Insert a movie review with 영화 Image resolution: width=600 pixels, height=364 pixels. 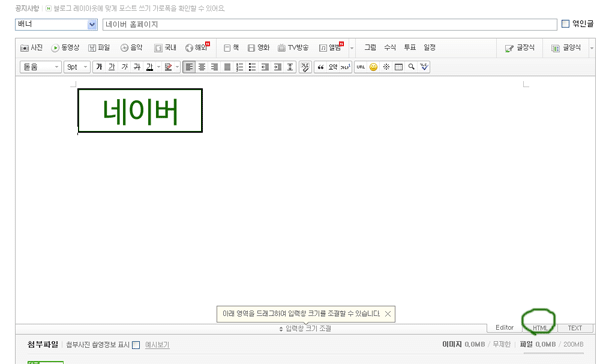tap(259, 48)
